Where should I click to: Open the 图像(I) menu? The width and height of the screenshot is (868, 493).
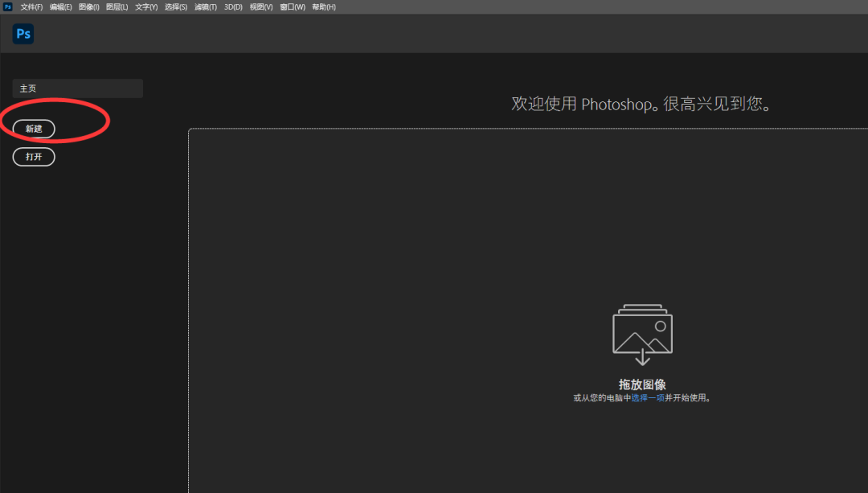(x=89, y=7)
